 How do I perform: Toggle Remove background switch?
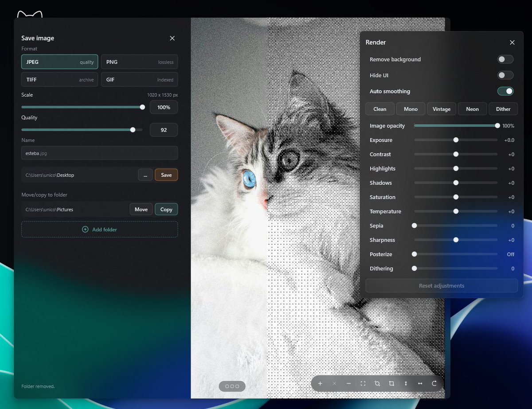point(505,59)
